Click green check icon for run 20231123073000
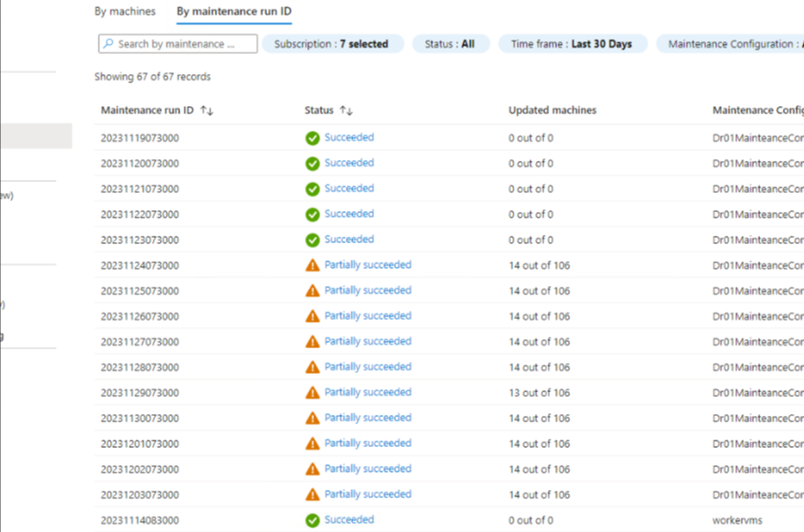804x532 pixels. (x=312, y=239)
